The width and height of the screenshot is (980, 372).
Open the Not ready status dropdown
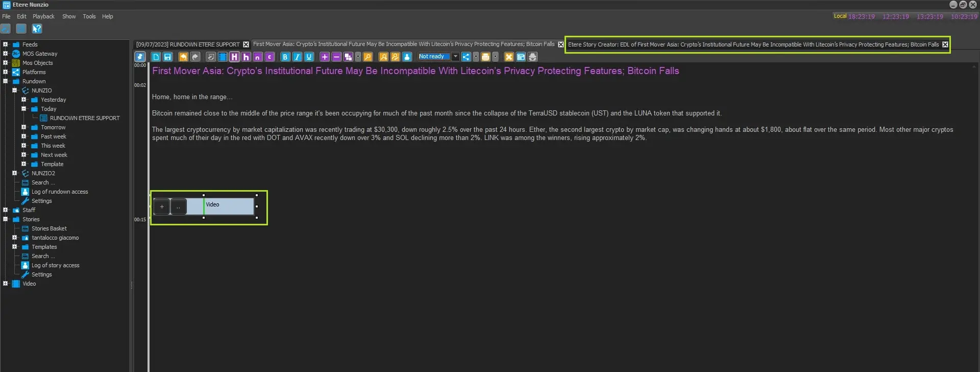(x=455, y=57)
